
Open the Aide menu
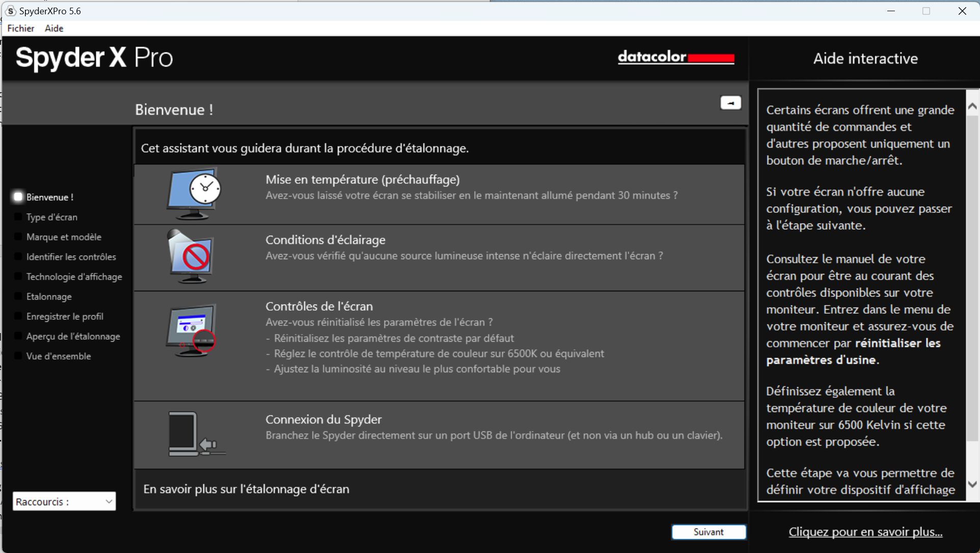click(x=54, y=29)
